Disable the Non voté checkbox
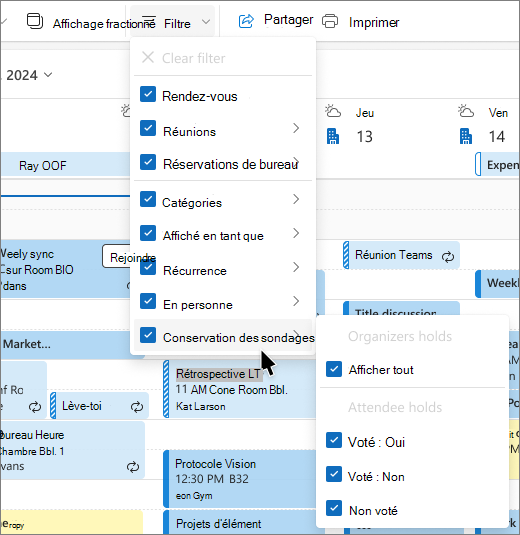The height and width of the screenshot is (535, 520). pyautogui.click(x=334, y=508)
